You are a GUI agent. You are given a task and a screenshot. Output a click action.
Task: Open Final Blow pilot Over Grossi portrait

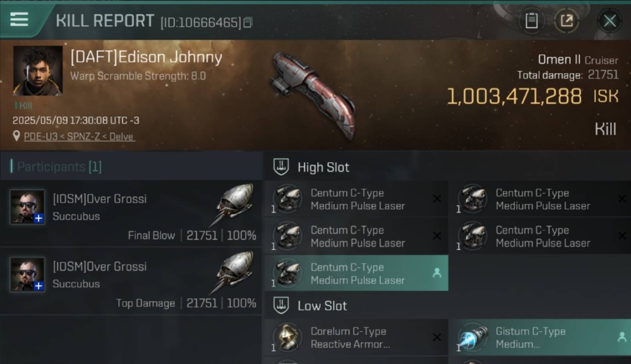click(x=28, y=207)
